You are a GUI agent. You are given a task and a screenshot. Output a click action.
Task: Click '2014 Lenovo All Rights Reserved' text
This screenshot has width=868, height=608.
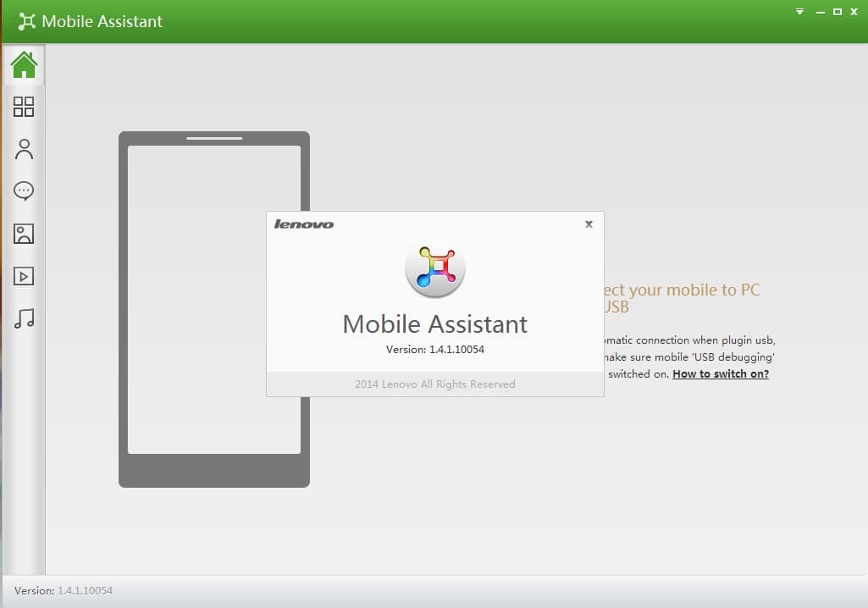coord(435,384)
